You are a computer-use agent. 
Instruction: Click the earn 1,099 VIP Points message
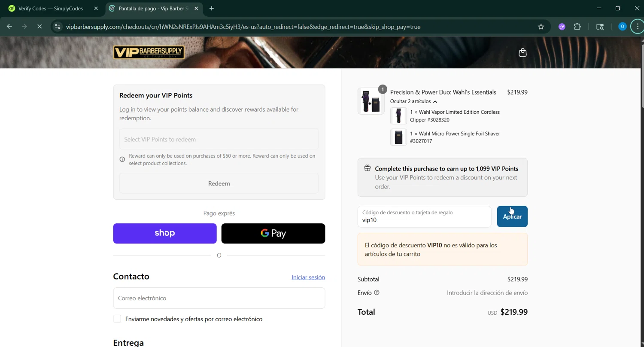(x=447, y=169)
